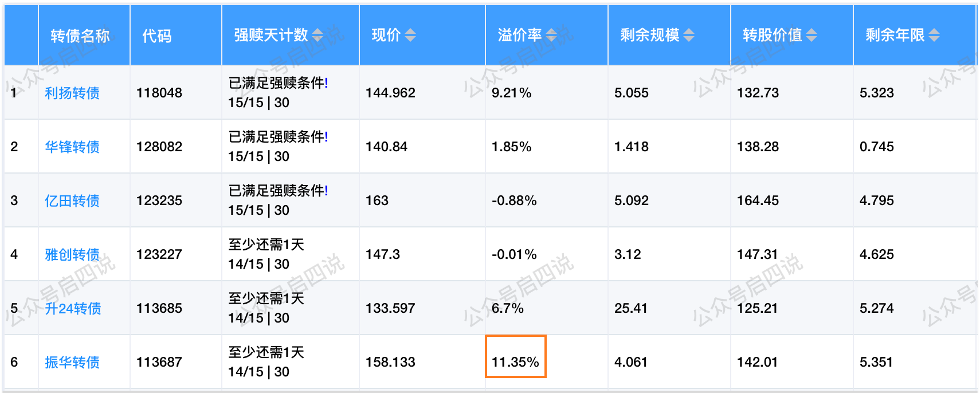Click the 升24转债 link
This screenshot has width=980, height=393.
tap(73, 308)
